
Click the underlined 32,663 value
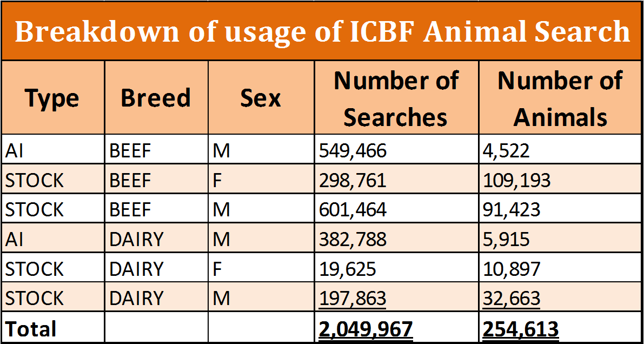coord(512,299)
